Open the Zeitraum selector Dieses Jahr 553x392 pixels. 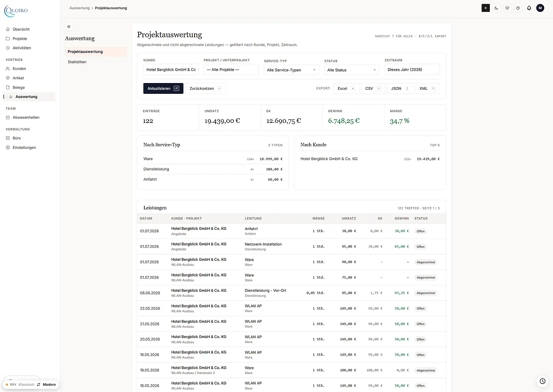[412, 70]
